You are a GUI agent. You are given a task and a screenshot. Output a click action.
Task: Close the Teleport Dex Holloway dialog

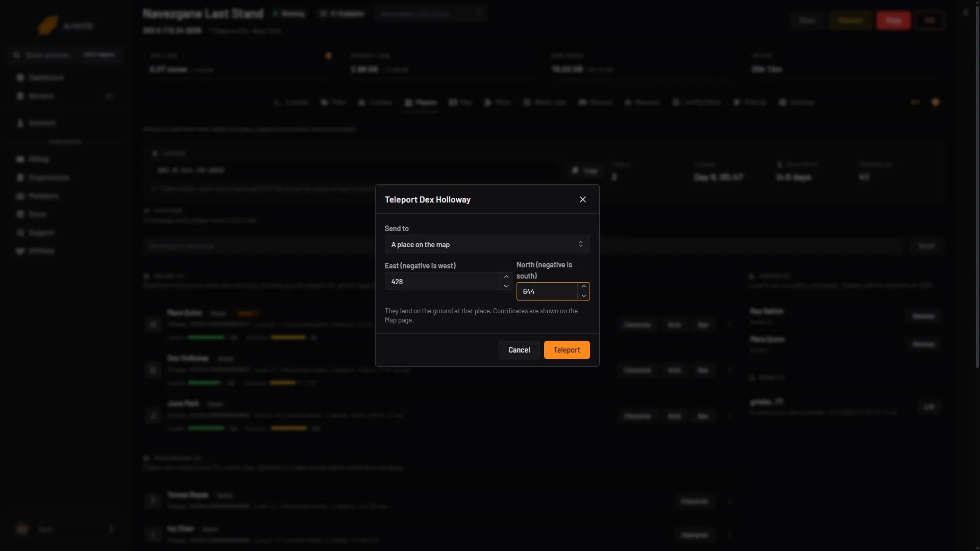pos(582,199)
